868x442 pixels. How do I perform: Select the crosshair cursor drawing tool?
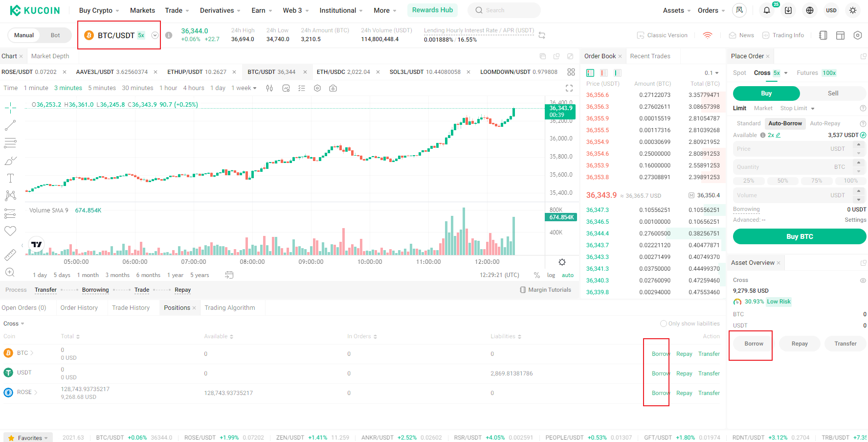tap(10, 108)
